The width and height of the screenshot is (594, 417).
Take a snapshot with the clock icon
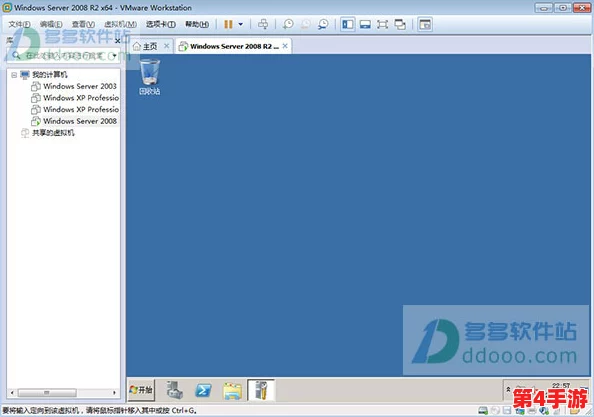[x=288, y=25]
